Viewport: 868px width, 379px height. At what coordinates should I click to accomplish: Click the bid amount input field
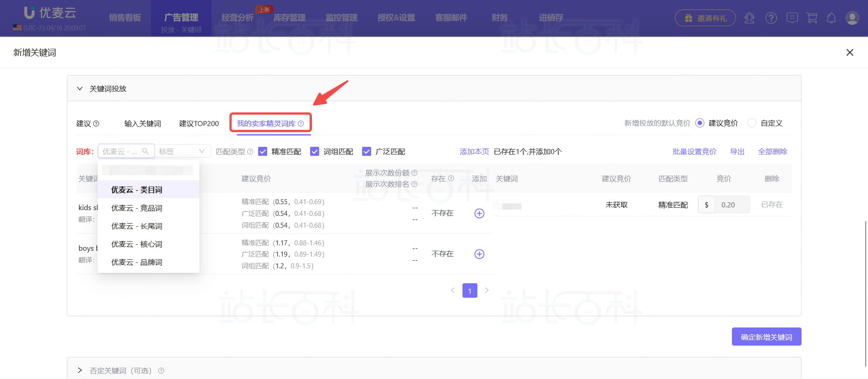[731, 205]
